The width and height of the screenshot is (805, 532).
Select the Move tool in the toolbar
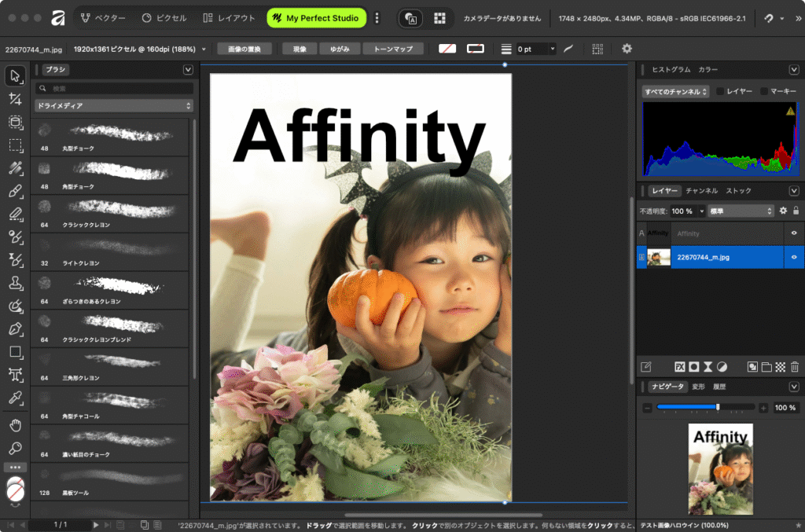pos(15,76)
